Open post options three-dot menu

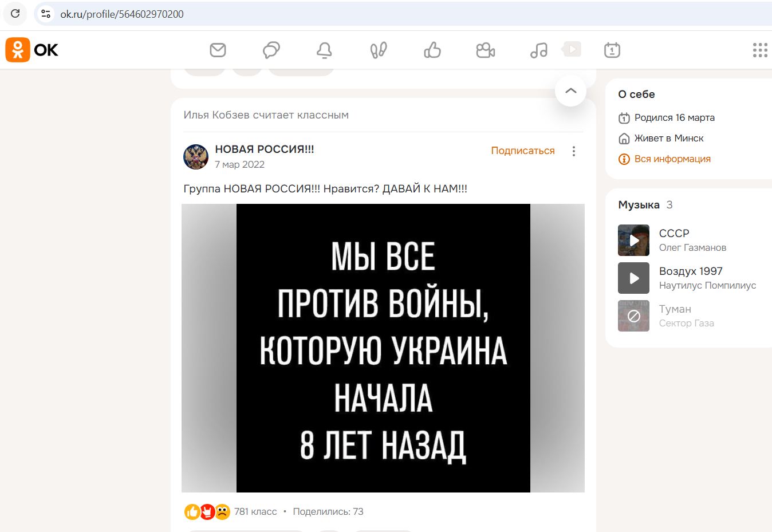[573, 151]
